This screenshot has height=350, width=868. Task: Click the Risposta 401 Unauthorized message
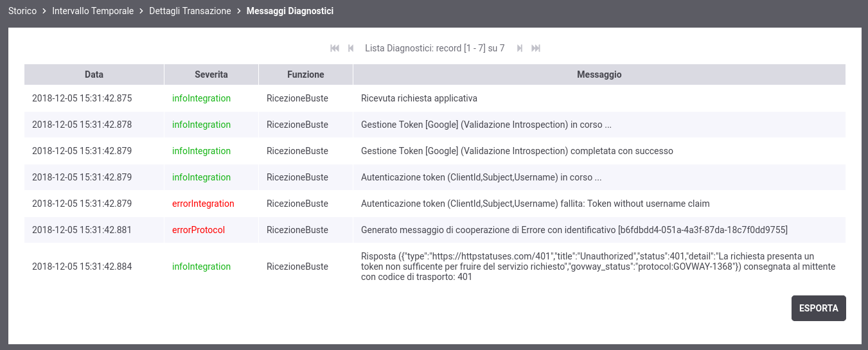[598, 267]
